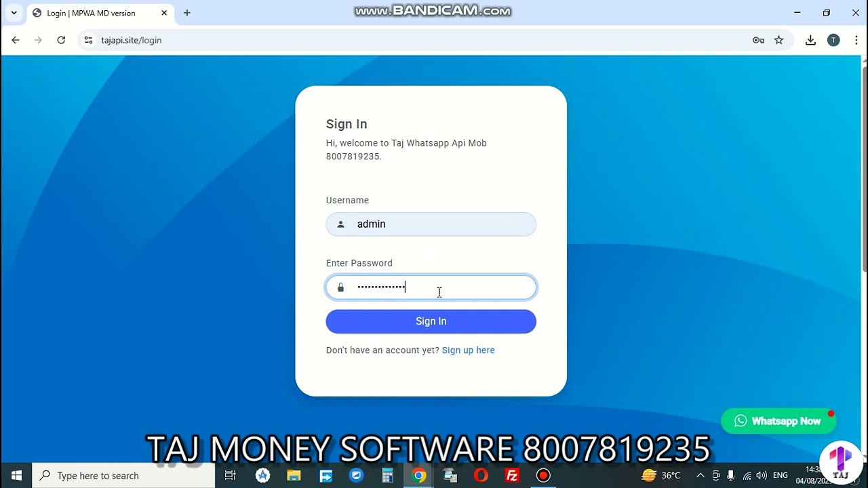
Task: Close the Login | MPWA MD version tab
Action: [164, 13]
